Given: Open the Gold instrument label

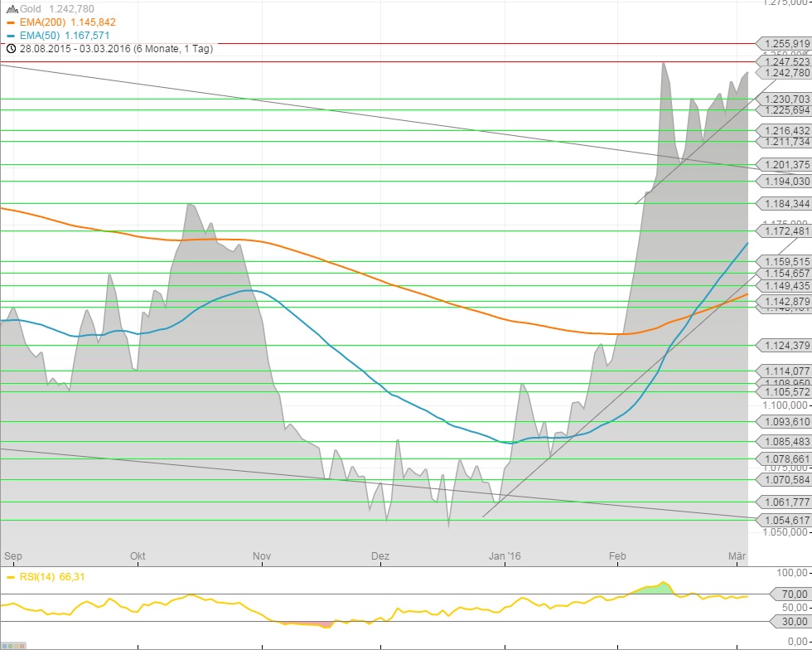Looking at the screenshot, I should click(32, 8).
